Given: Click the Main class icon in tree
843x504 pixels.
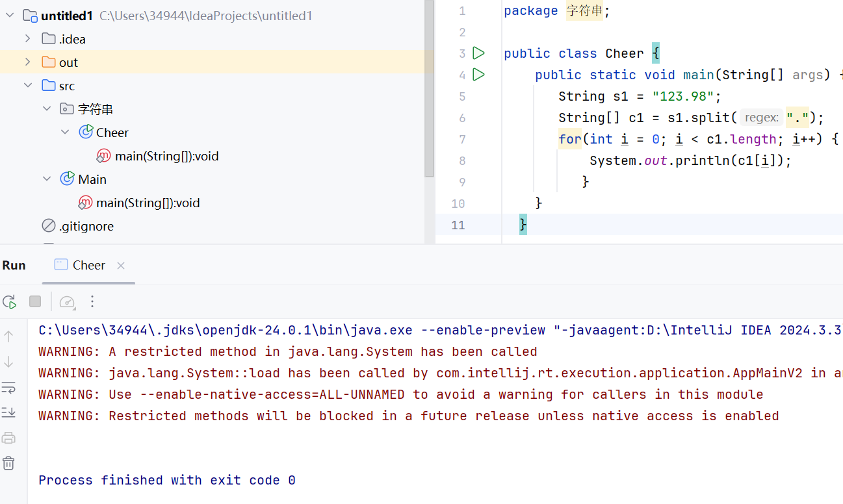Looking at the screenshot, I should point(67,179).
